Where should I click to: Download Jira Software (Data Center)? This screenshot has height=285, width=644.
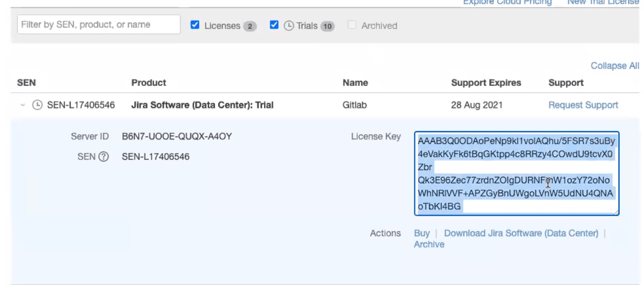[521, 233]
